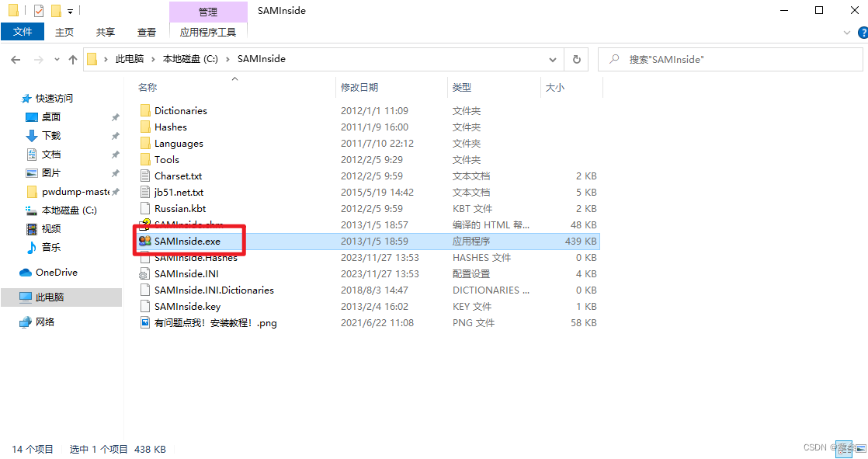Click the SAMInside search box
This screenshot has width=868, height=459.
click(x=730, y=59)
